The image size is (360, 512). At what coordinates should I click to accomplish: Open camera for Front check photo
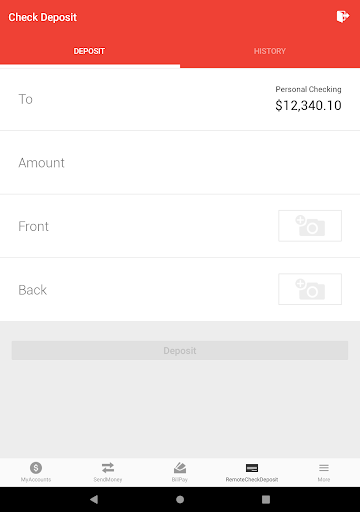pos(310,226)
